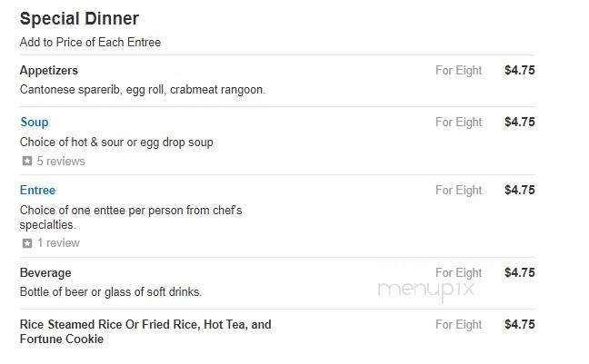Viewport: 589px width, 364px height.
Task: Click the star icon beside 5 reviews
Action: tap(27, 162)
